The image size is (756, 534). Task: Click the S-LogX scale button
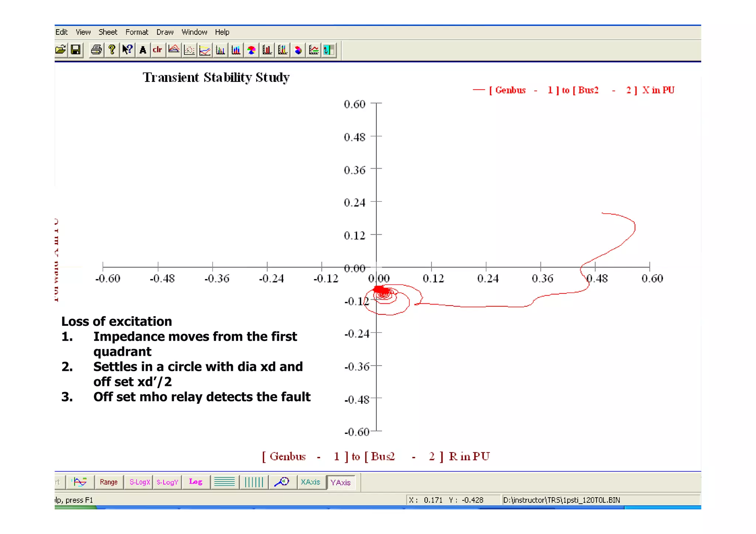(140, 482)
